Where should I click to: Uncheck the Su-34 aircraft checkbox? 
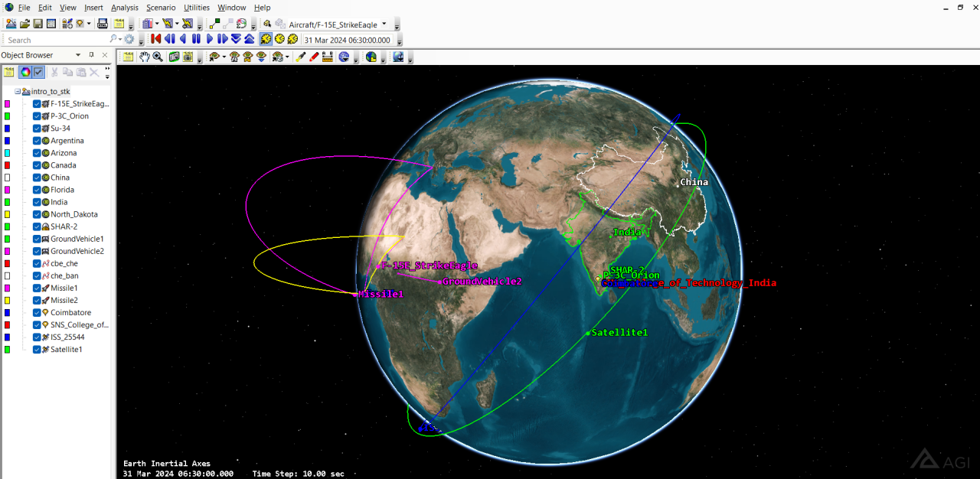37,129
